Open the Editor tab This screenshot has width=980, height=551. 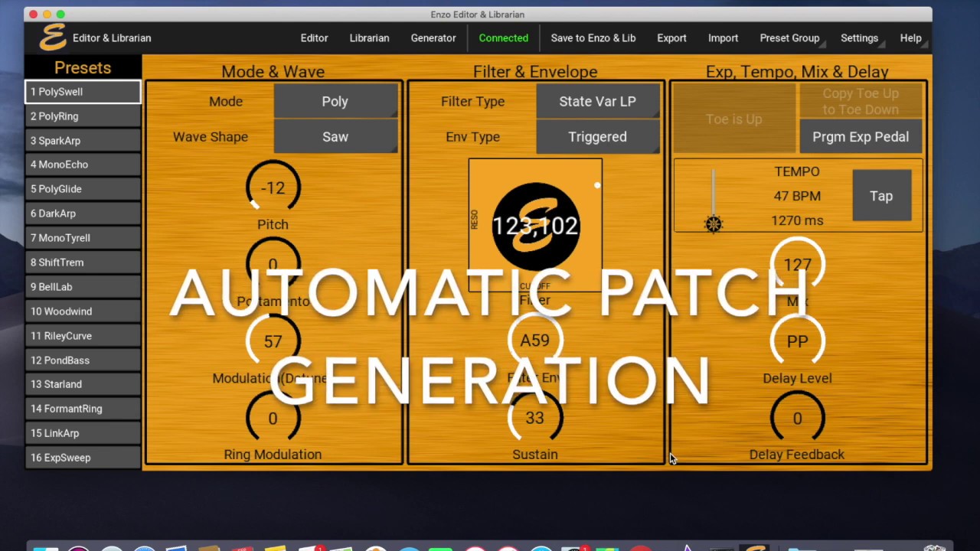[314, 37]
